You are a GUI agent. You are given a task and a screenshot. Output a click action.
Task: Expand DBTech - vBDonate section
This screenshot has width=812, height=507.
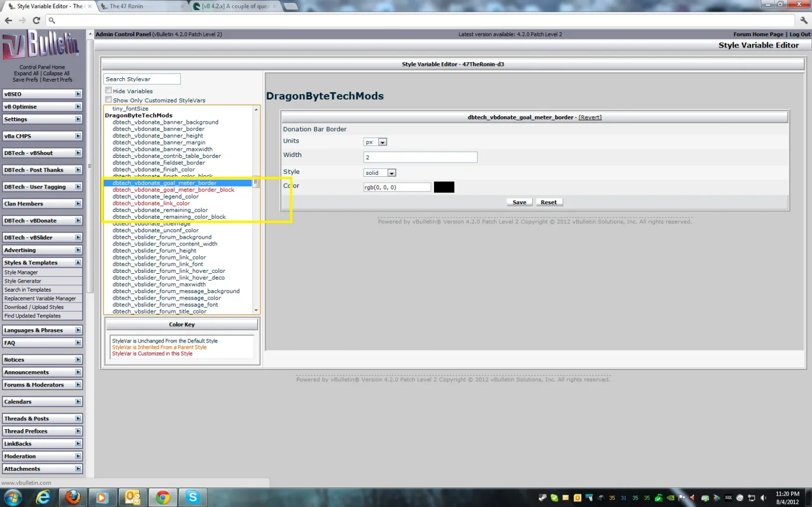coord(42,221)
